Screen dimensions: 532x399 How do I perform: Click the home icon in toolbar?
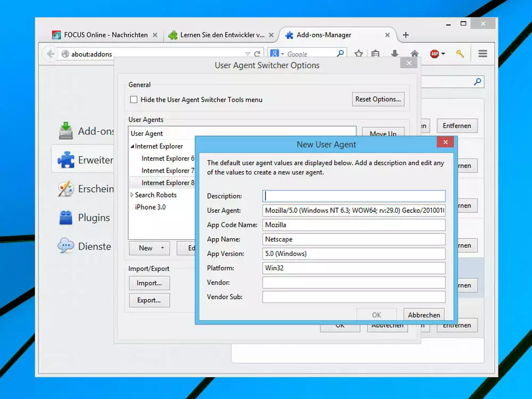pyautogui.click(x=414, y=54)
